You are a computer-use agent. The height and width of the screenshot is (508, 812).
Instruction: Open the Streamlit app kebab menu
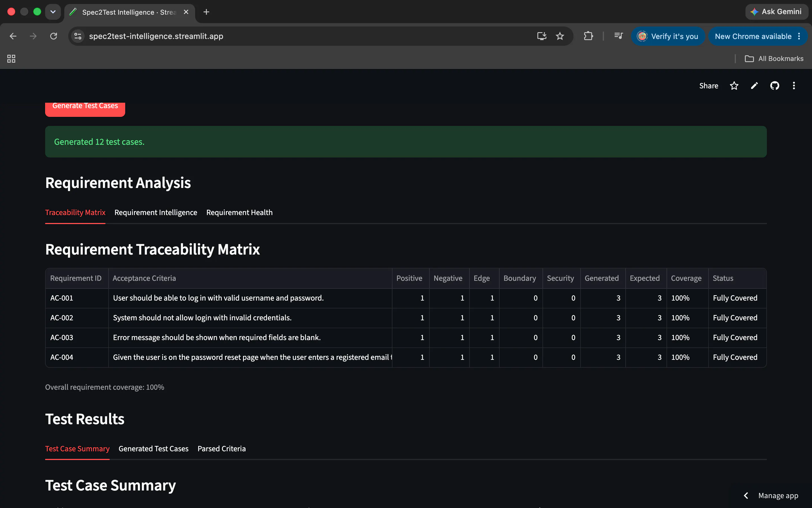[x=794, y=86]
